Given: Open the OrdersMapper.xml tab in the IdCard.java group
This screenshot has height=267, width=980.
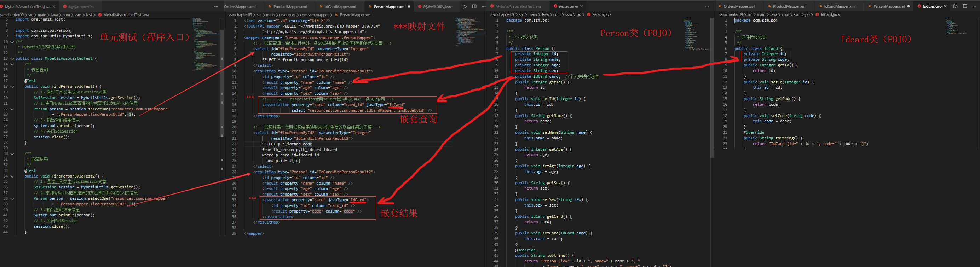Looking at the screenshot, I should (739, 6).
